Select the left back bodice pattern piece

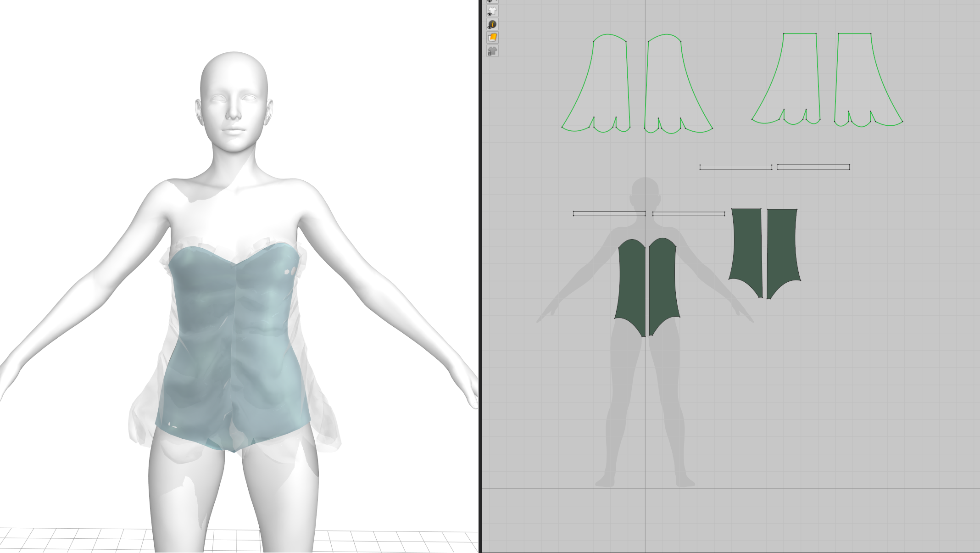click(x=746, y=248)
